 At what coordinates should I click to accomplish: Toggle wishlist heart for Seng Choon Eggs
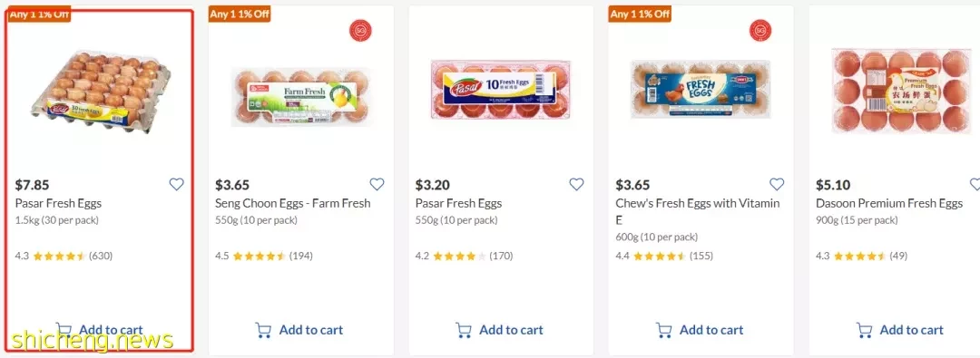377,184
